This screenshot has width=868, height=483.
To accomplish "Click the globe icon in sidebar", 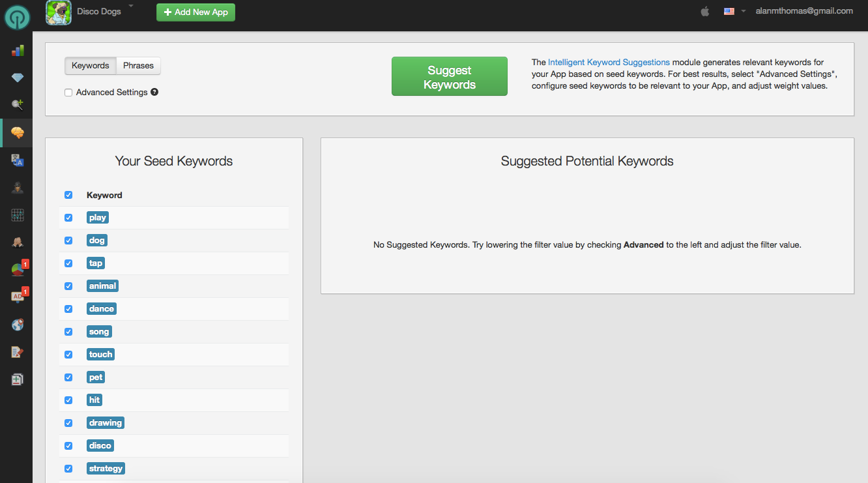I will pos(18,324).
